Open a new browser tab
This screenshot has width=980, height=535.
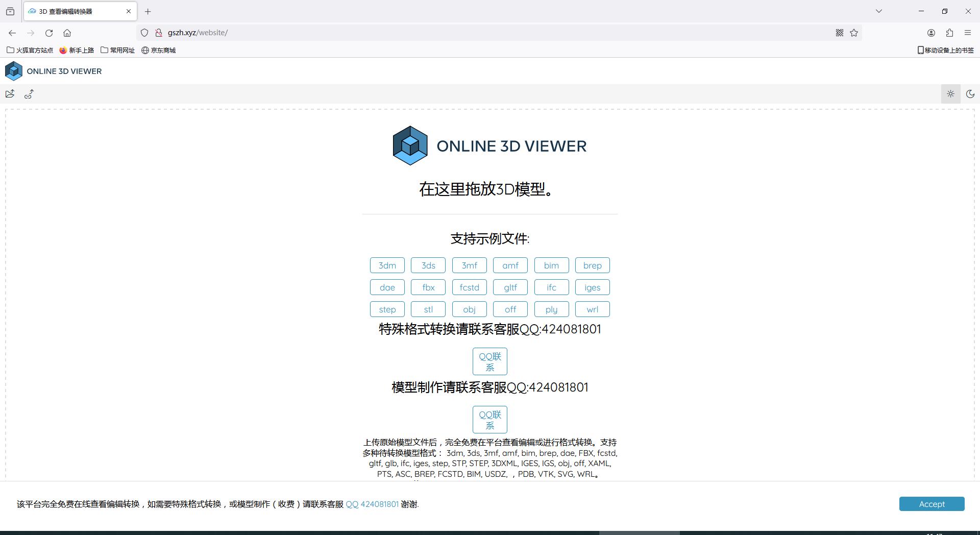coord(148,11)
